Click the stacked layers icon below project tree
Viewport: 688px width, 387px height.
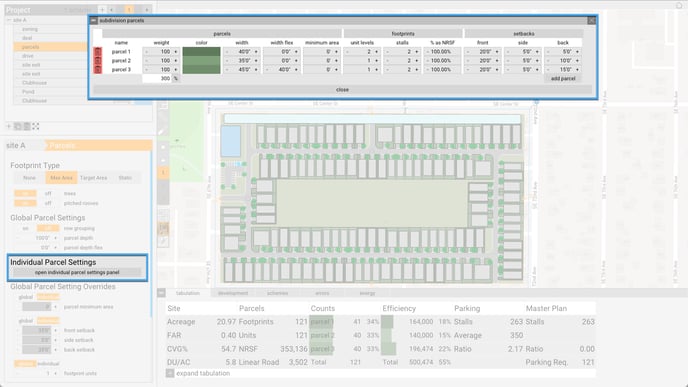[x=27, y=126]
